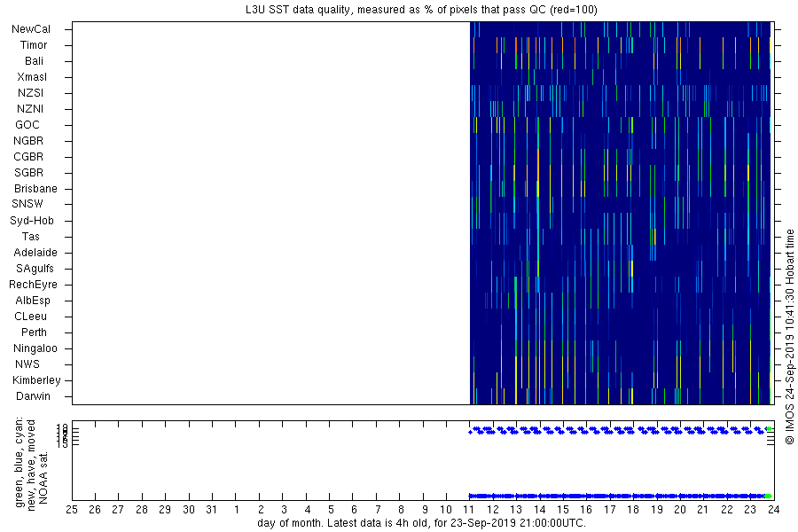Screen dimensions: 798x532
Task: Click day 12 on the x-axis
Action: point(493,510)
